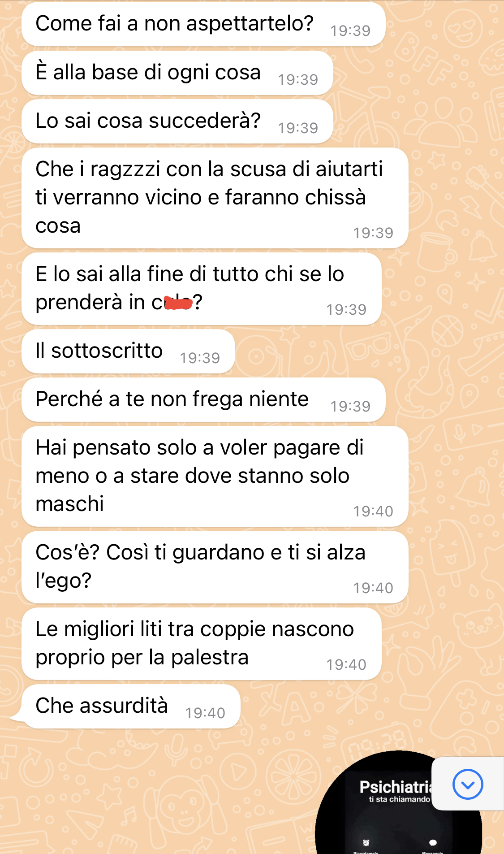Tap the alarm clock Ricordamelo icon
The width and height of the screenshot is (504, 854).
pos(366,843)
